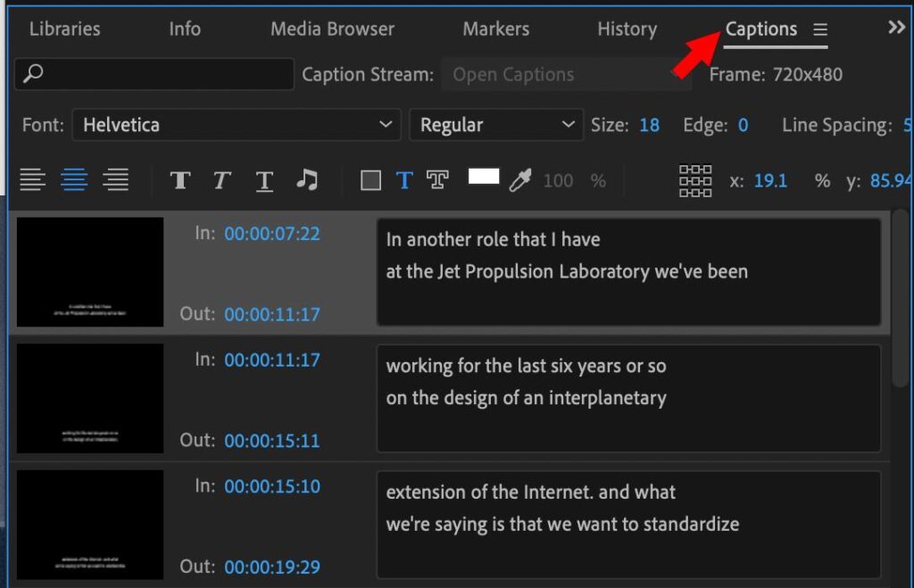
Task: Click the In timecode 00:00:15:10
Action: pos(272,486)
